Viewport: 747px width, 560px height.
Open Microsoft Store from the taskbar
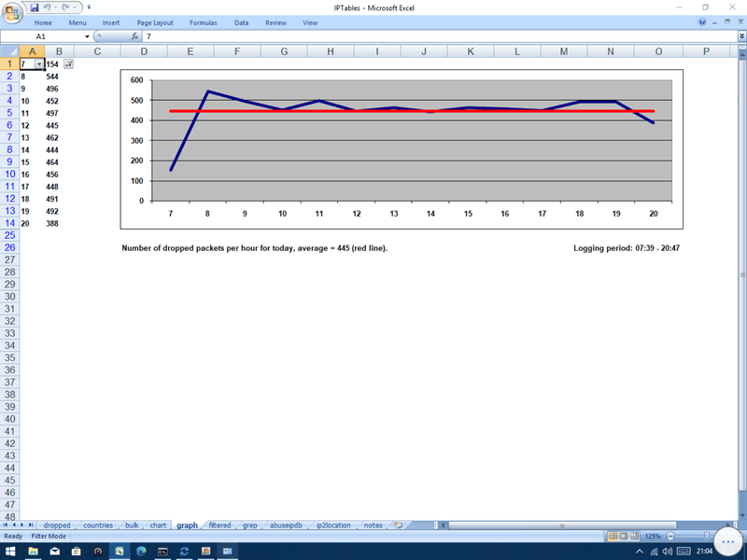(77, 551)
